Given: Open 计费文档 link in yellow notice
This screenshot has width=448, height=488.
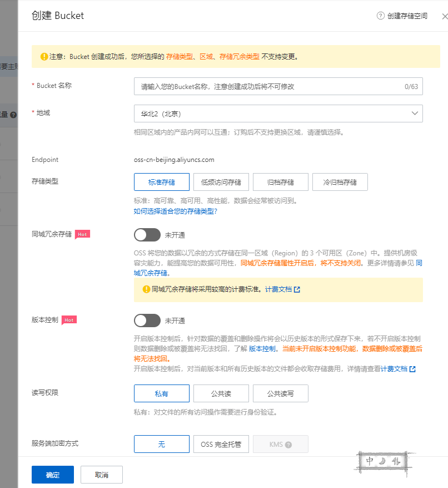Looking at the screenshot, I should (x=278, y=289).
